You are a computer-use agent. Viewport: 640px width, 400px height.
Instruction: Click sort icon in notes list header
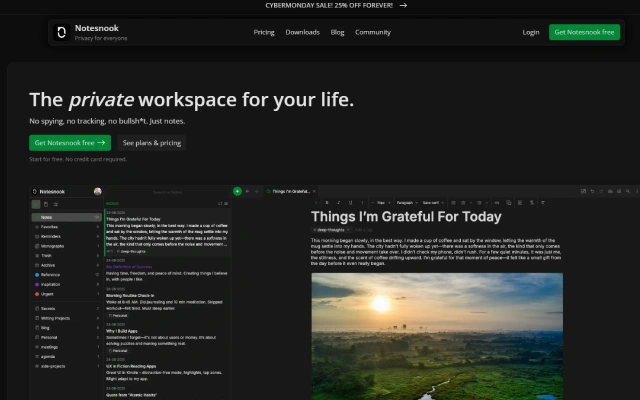click(x=220, y=203)
